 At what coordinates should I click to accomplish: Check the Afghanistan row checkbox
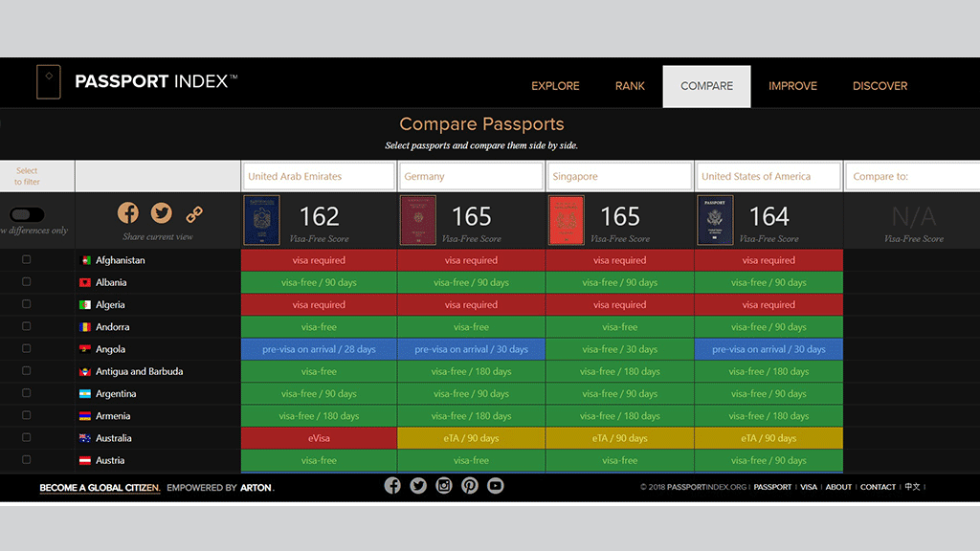tap(27, 260)
